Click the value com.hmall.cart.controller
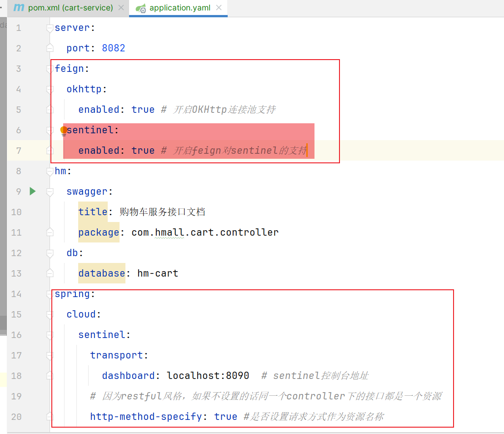 [x=205, y=232]
